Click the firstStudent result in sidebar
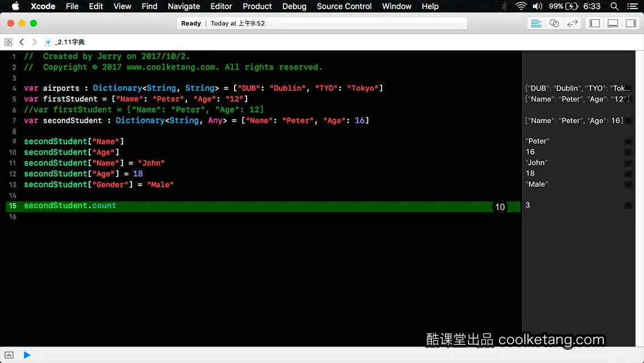 (x=577, y=99)
